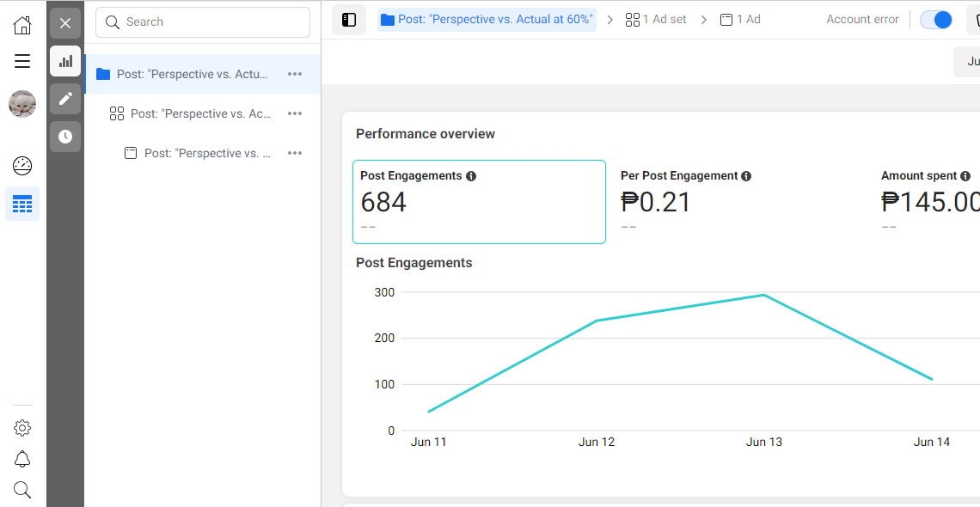980x507 pixels.
Task: Open the hamburger menu icon
Action: coord(22,61)
